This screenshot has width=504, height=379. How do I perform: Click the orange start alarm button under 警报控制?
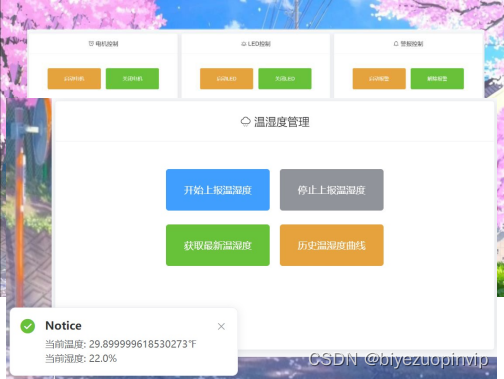tap(379, 79)
